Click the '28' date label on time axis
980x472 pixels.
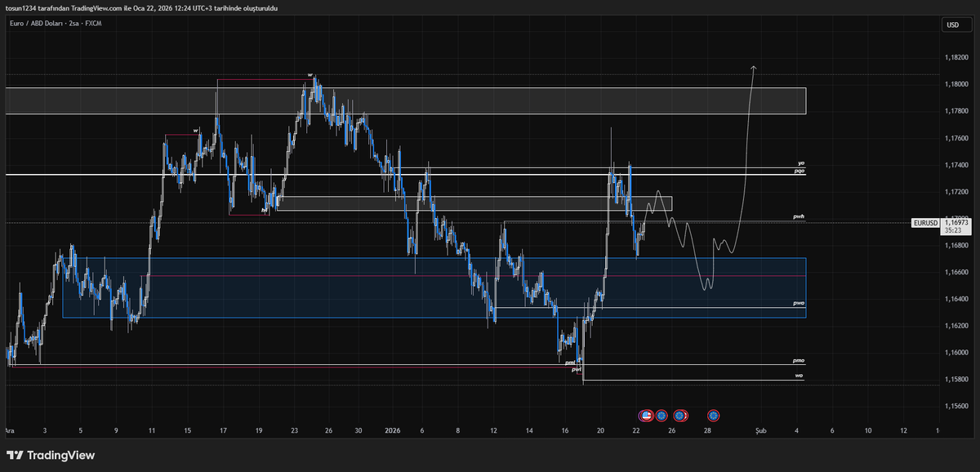[708, 430]
